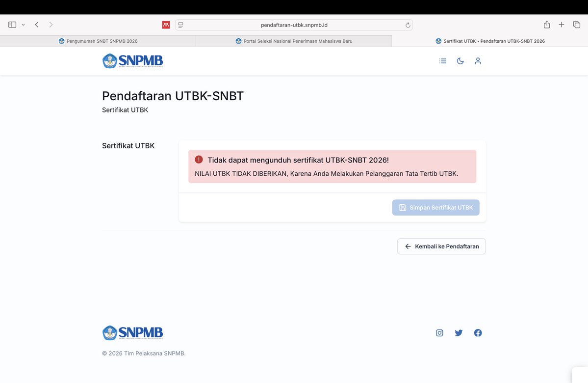This screenshot has height=383, width=588.
Task: Click 'Tidak dapat mengunduh sertifikat UTBK-SNBT 2026!' text
Action: [298, 160]
